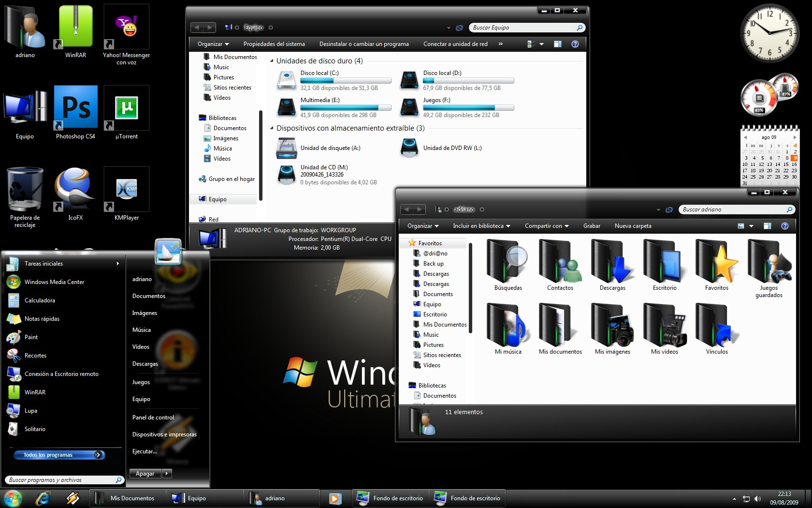Open the Vínculos folder
The image size is (812, 508).
pyautogui.click(x=717, y=329)
